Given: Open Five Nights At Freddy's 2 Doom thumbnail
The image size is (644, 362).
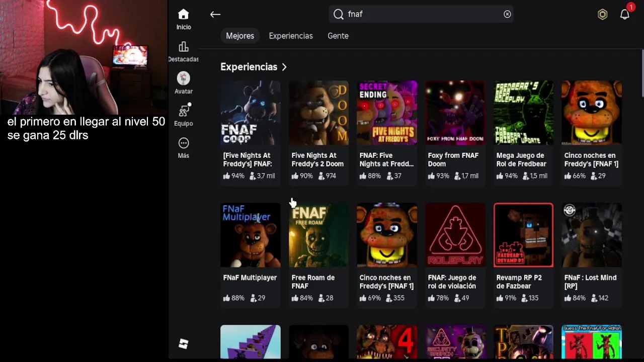Looking at the screenshot, I should tap(318, 113).
